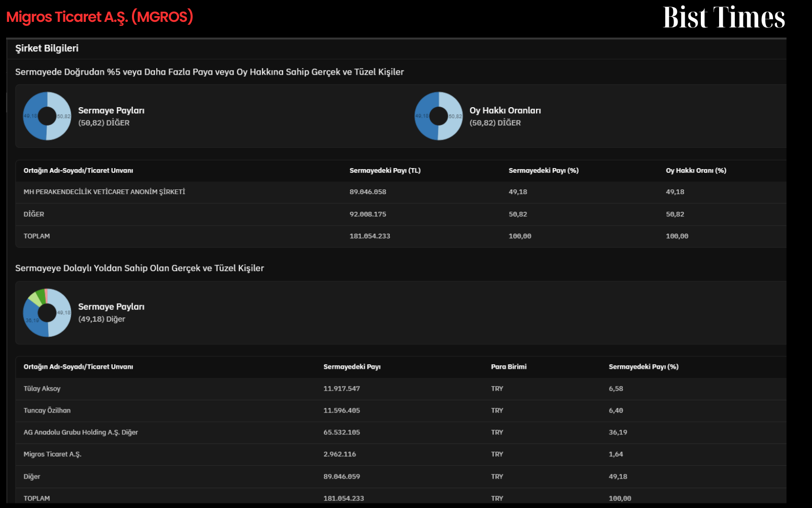Open the Migros Ticaret A.Ş. (MGROS) title
The width and height of the screenshot is (812, 508).
[99, 17]
